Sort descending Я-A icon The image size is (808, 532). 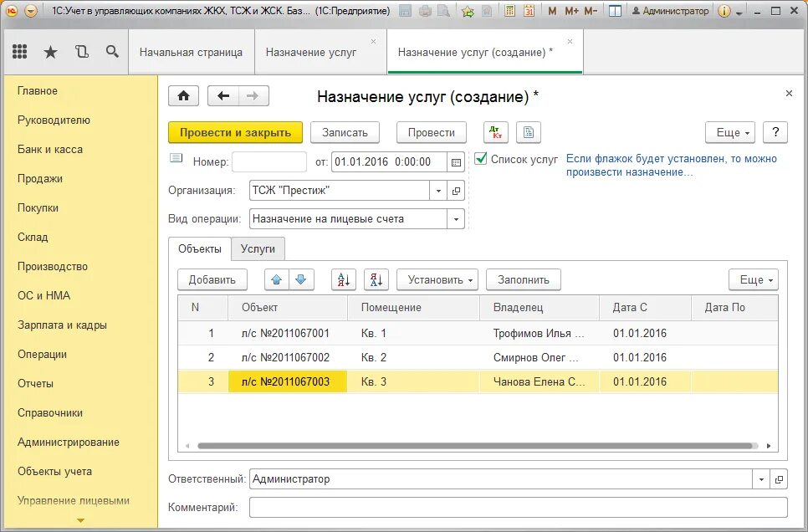click(x=376, y=280)
